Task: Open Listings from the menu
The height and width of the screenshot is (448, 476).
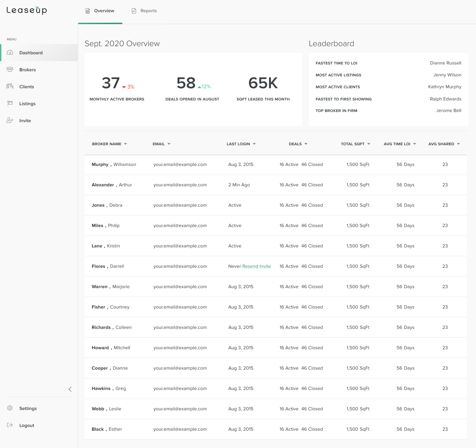Action: pyautogui.click(x=39, y=104)
